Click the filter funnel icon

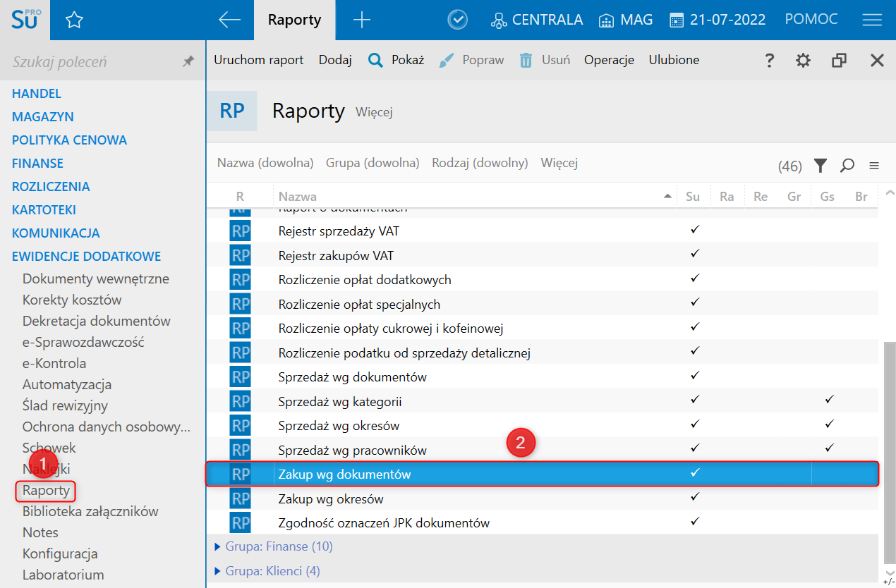coord(820,166)
